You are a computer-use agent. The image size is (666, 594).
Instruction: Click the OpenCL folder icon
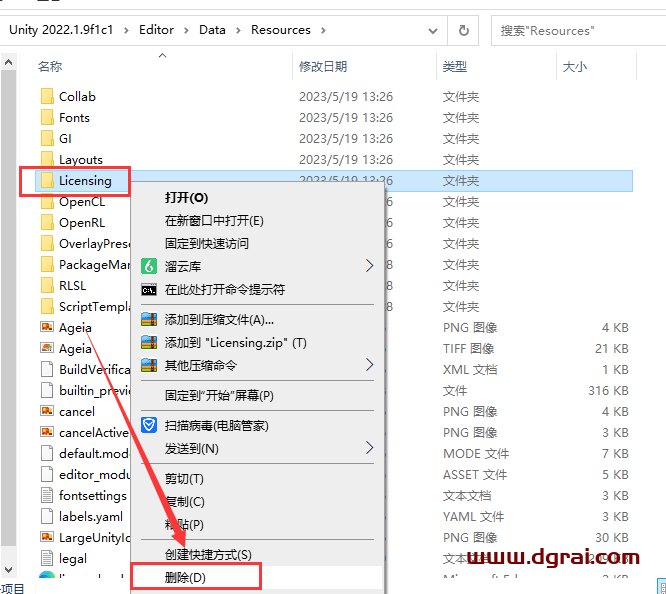[x=47, y=201]
